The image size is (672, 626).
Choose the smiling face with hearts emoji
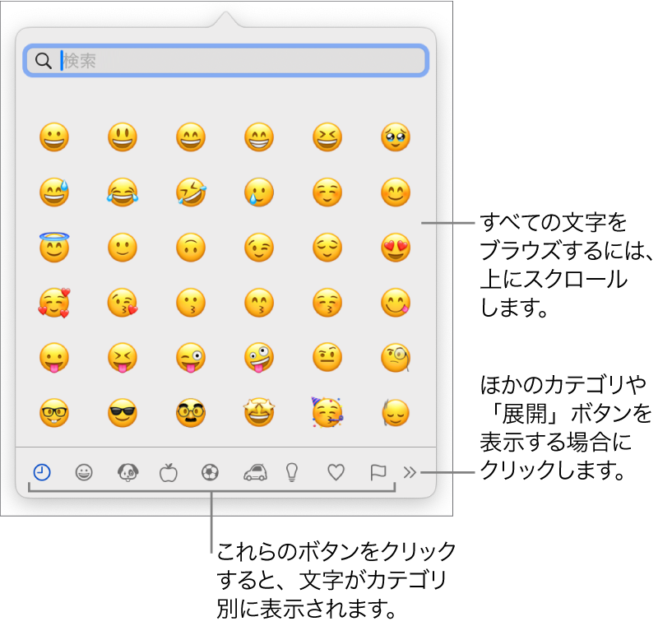point(54,303)
